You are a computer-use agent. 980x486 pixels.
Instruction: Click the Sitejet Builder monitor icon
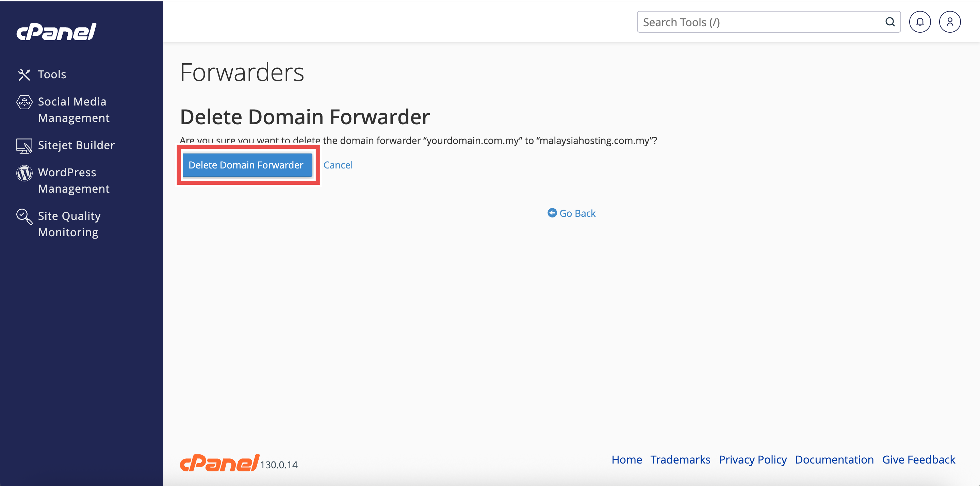click(x=24, y=146)
